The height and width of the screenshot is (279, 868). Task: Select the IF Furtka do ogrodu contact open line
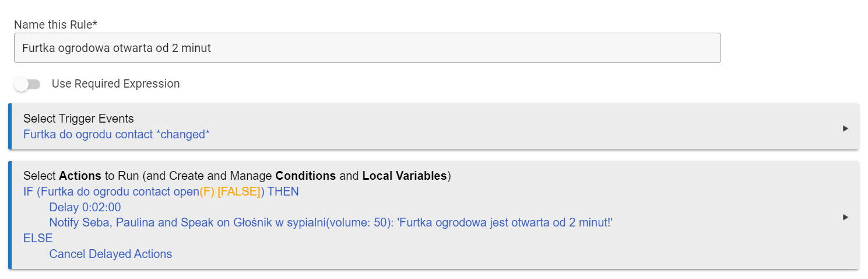161,191
